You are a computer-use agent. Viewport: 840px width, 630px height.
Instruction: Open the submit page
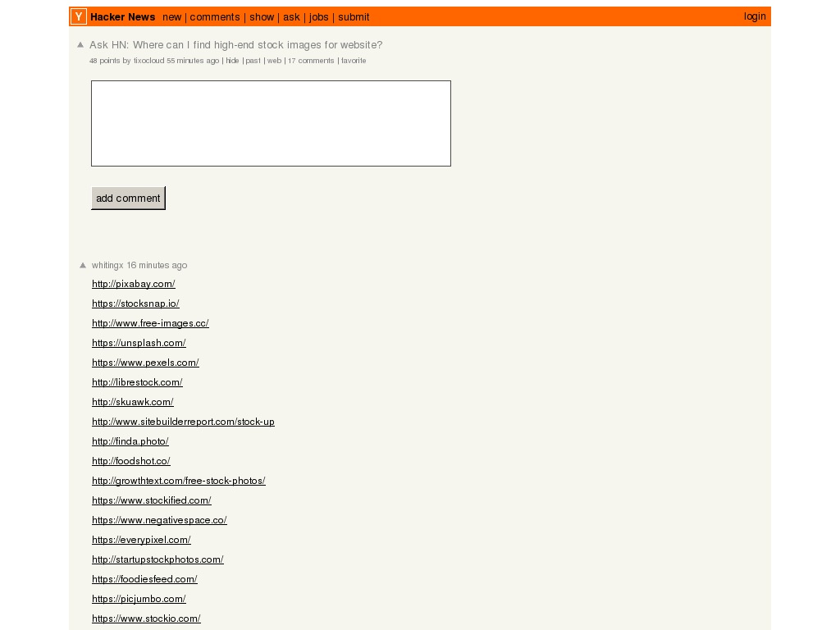tap(354, 17)
